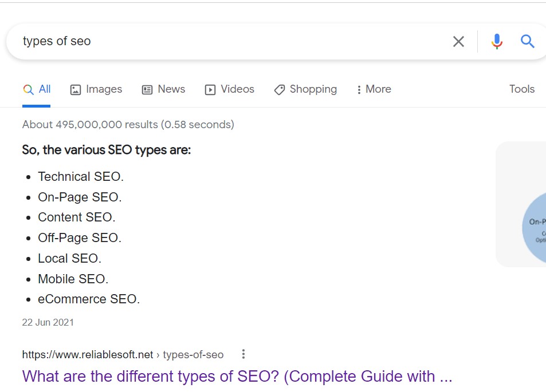The width and height of the screenshot is (546, 392).
Task: Click the magnifying glass search icon
Action: 527,41
